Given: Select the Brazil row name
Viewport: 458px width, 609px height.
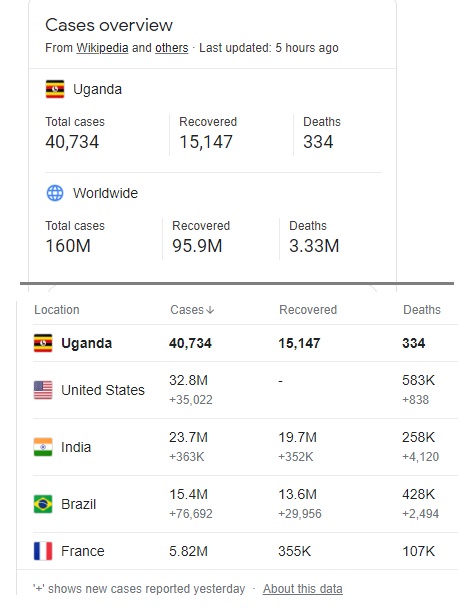Looking at the screenshot, I should coord(78,504).
